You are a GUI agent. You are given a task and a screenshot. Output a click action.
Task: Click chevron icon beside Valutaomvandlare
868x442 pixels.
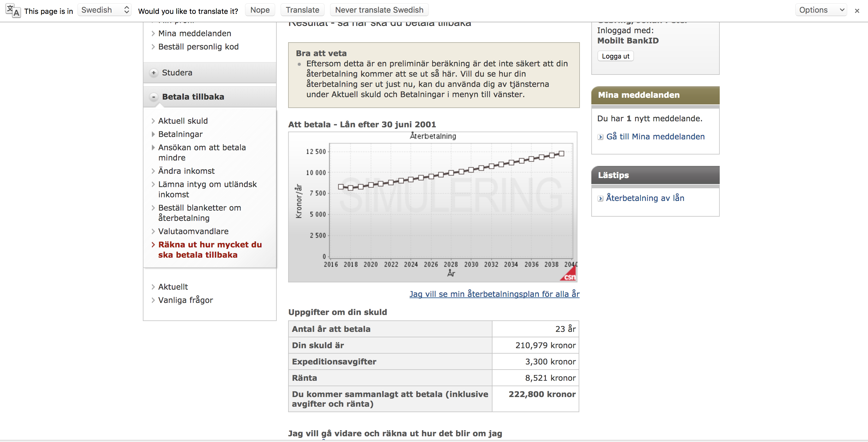pos(153,231)
